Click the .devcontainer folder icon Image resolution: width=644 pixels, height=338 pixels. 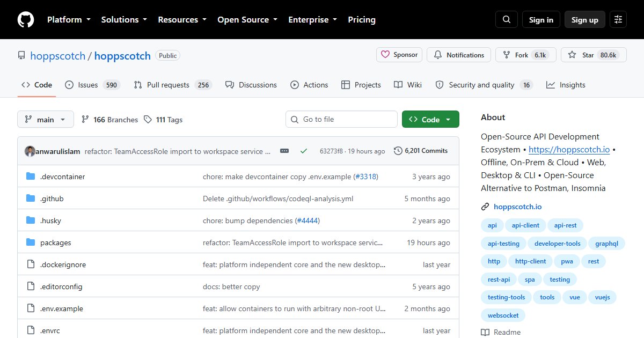tap(31, 177)
